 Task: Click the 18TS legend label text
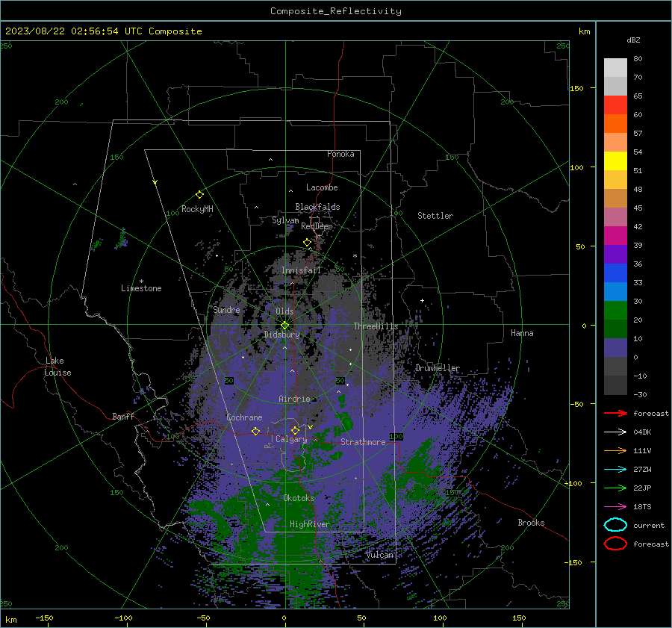click(642, 507)
